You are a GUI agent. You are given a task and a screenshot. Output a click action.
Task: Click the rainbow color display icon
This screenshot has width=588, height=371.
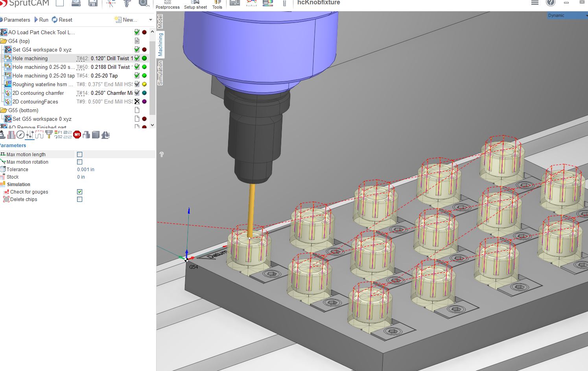click(268, 3)
